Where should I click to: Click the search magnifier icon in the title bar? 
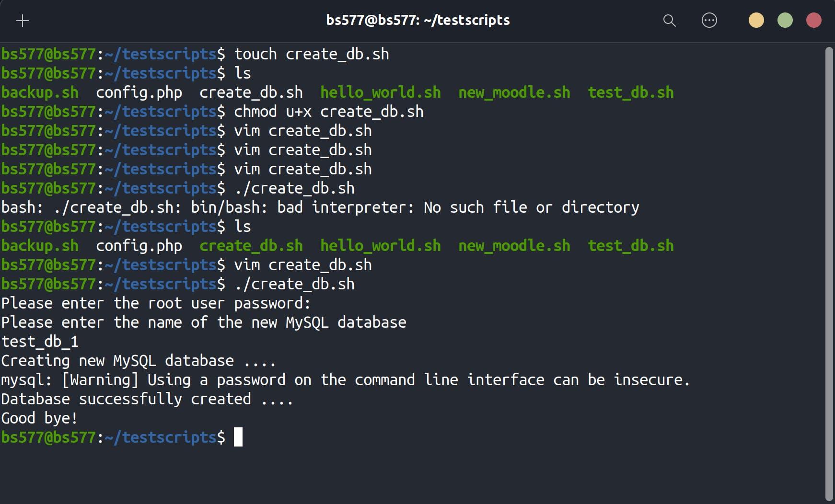669,21
